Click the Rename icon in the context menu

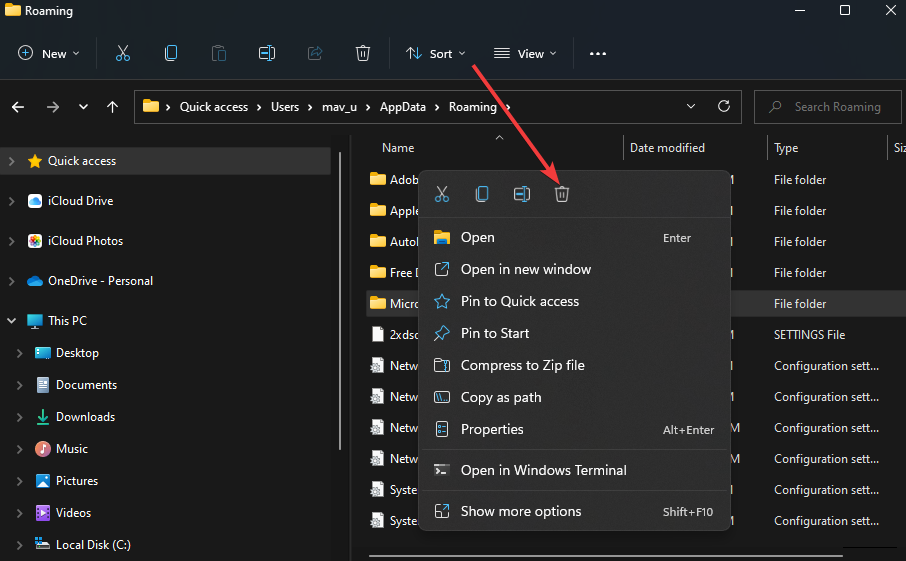[x=522, y=194]
